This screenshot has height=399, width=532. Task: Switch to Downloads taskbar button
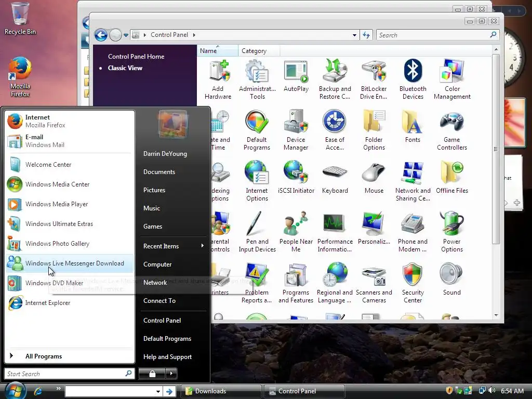(221, 391)
